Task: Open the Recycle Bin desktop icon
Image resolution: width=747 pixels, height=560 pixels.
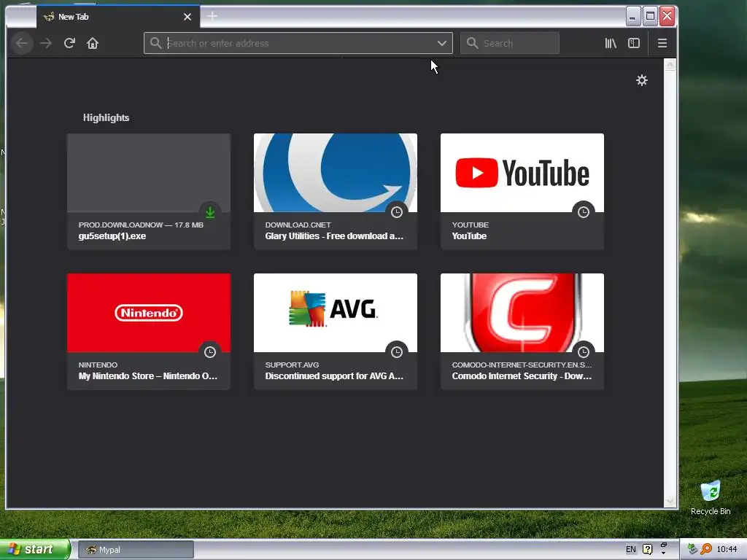Action: point(711,497)
